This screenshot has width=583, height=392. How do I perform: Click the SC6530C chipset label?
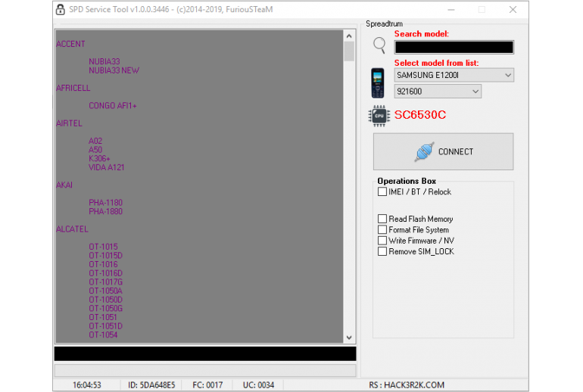pos(419,115)
